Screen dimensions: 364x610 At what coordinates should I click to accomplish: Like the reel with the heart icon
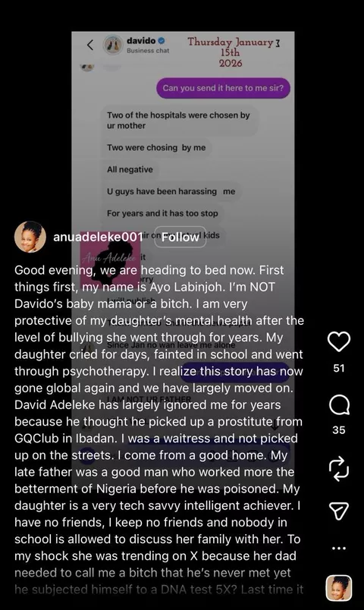point(339,341)
